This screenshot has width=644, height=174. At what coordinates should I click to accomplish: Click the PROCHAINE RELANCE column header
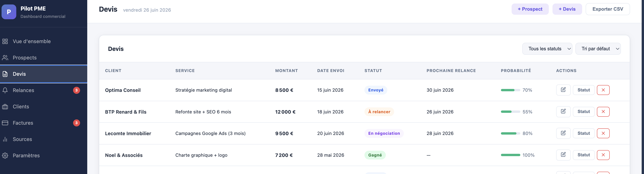click(451, 71)
